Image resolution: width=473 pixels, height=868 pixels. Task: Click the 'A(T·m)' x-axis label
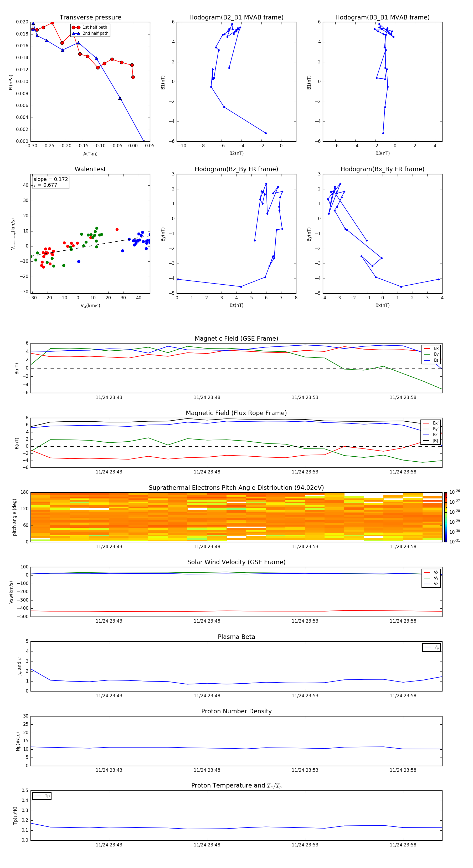(x=90, y=154)
